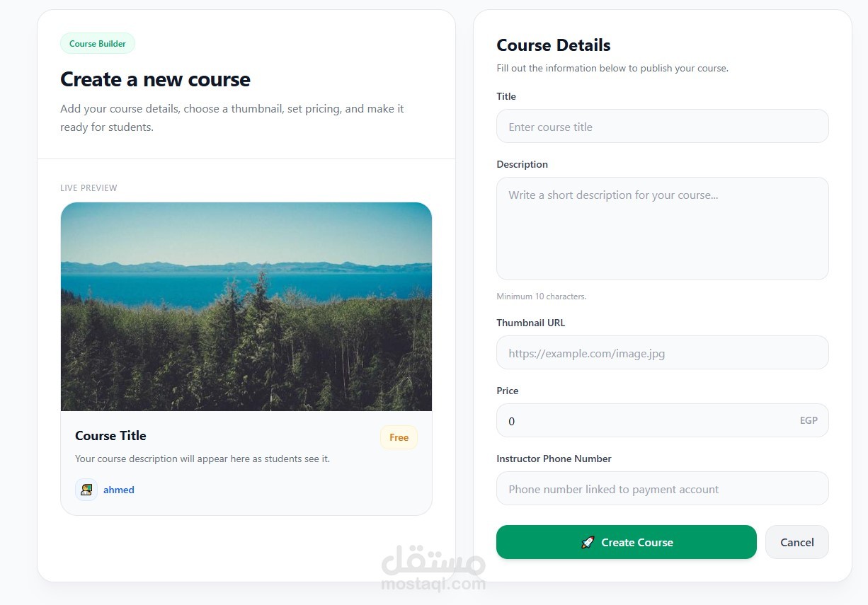The image size is (868, 605).
Task: Click the Minimum 10 characters hint
Action: 542,296
